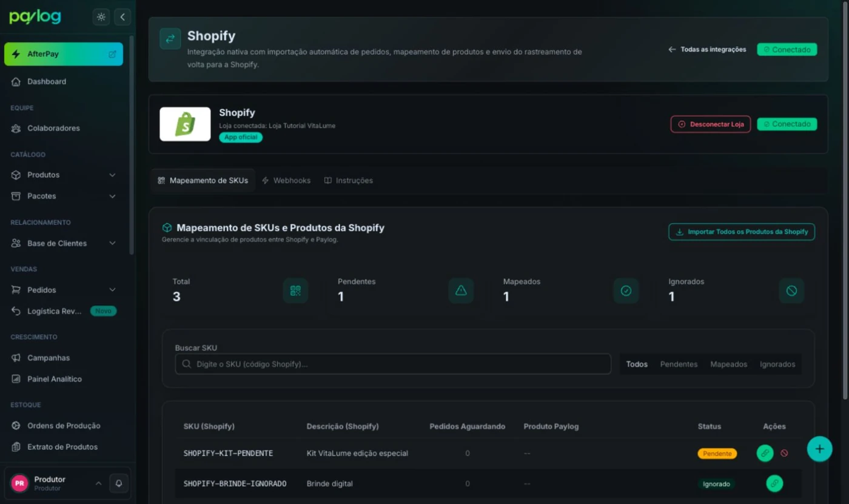The width and height of the screenshot is (849, 504).
Task: Open the AfterPay external link icon
Action: (x=112, y=54)
